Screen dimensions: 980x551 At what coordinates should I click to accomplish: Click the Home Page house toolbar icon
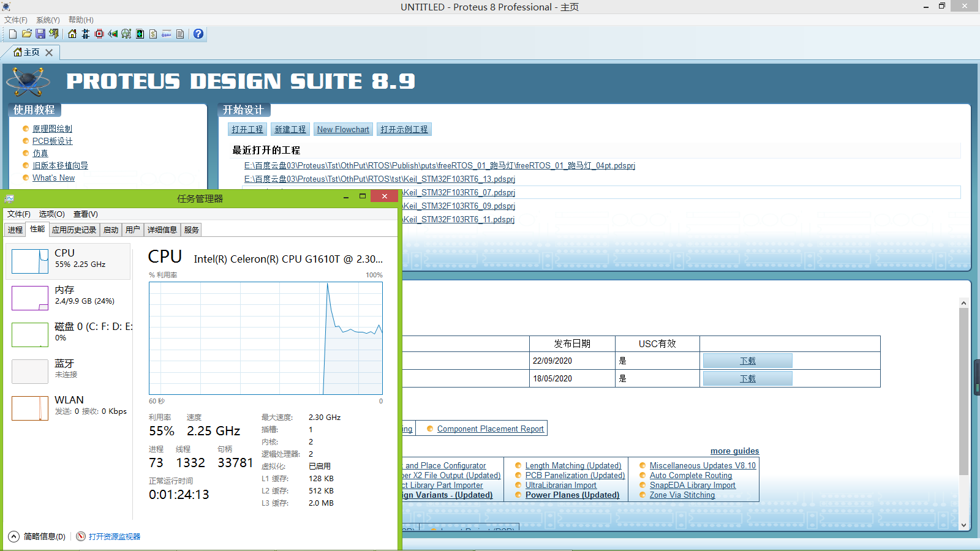(72, 34)
